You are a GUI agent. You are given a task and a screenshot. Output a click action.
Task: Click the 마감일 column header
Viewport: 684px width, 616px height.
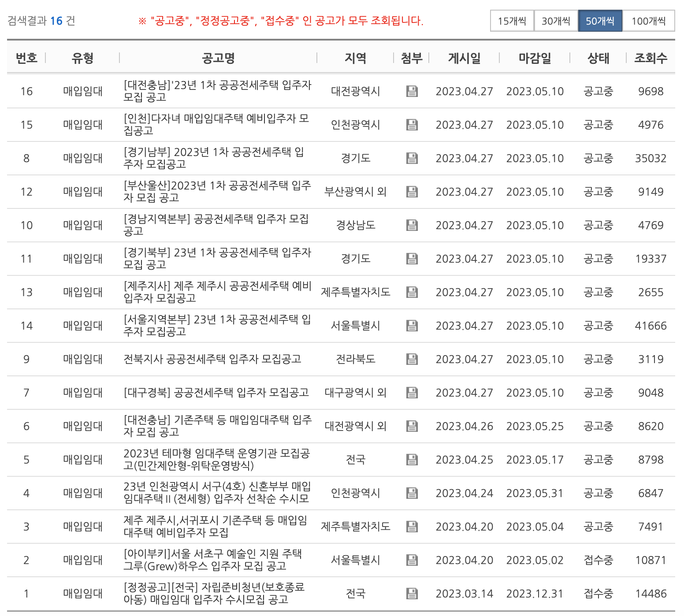(535, 58)
